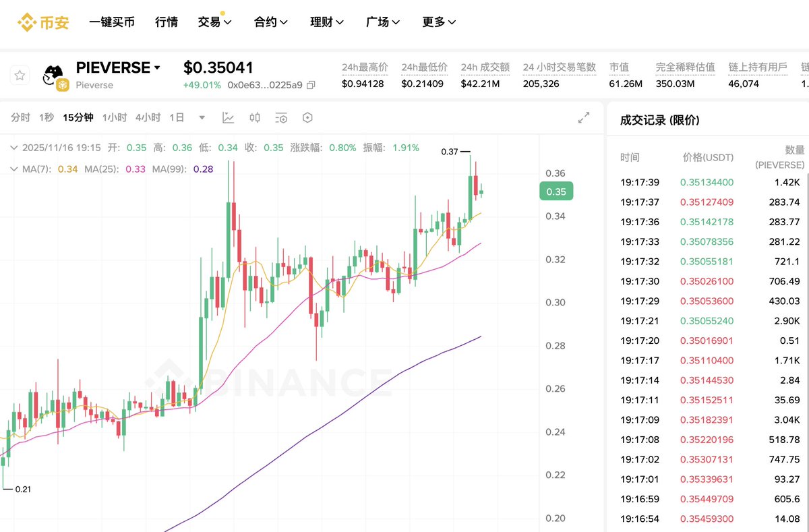Collapse the MA indicator legend row
The height and width of the screenshot is (532, 809).
(13, 169)
